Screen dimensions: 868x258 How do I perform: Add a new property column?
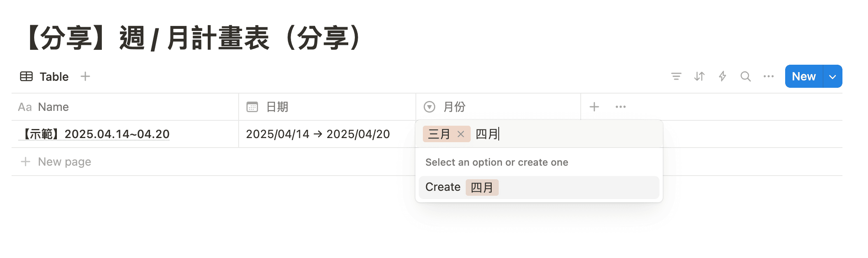594,107
